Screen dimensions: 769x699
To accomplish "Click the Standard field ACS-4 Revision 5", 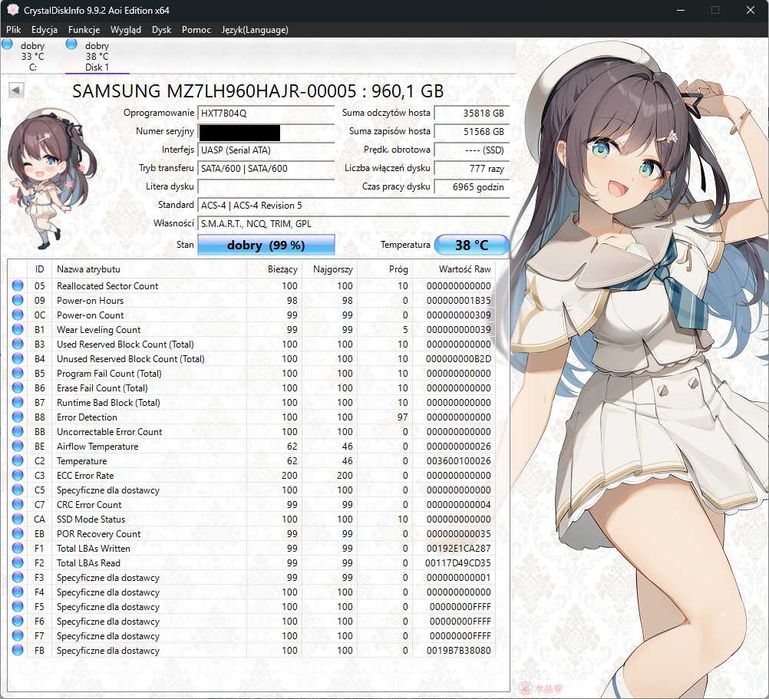I will click(x=353, y=205).
